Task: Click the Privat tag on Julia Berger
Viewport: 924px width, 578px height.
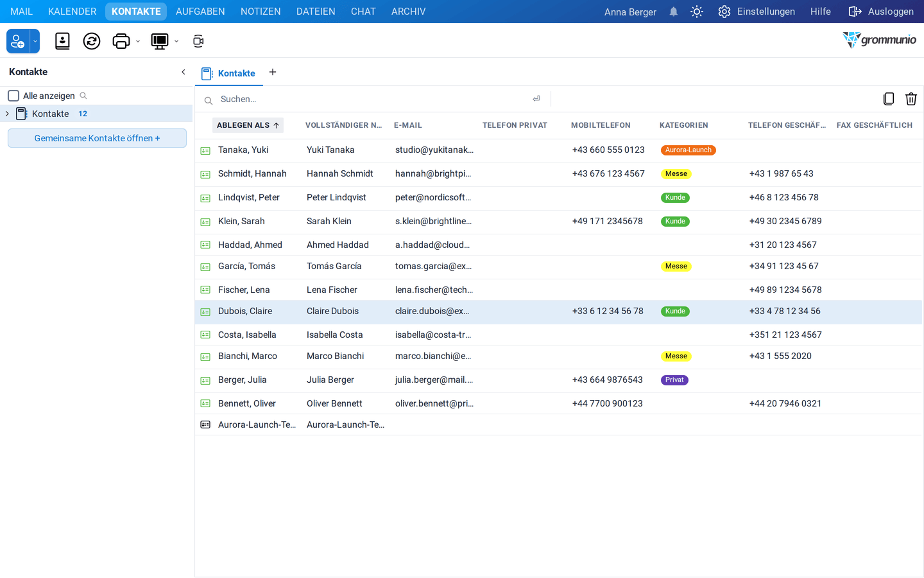Action: (674, 380)
